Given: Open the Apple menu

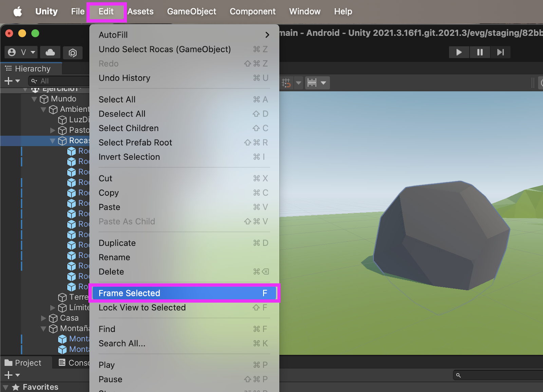Looking at the screenshot, I should click(18, 12).
